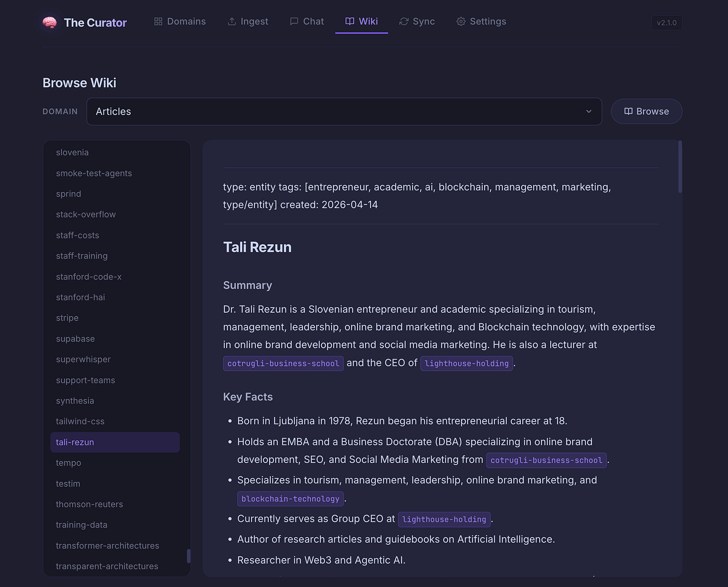Screen dimensions: 728x587
Task: Select synthesia from the list
Action: (115, 401)
